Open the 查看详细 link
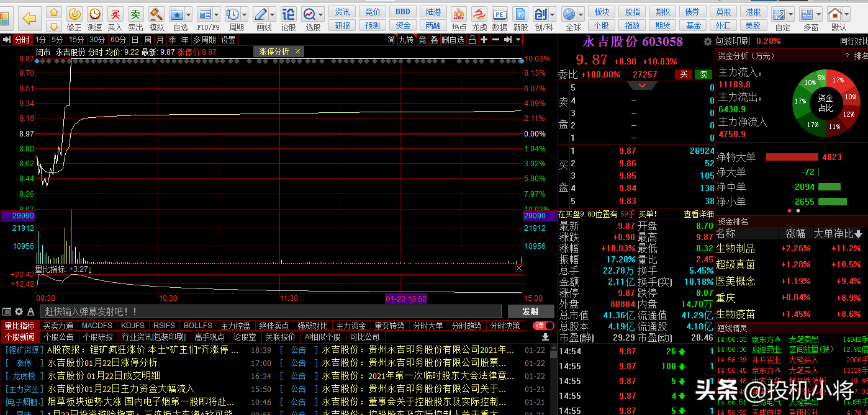 [x=699, y=214]
